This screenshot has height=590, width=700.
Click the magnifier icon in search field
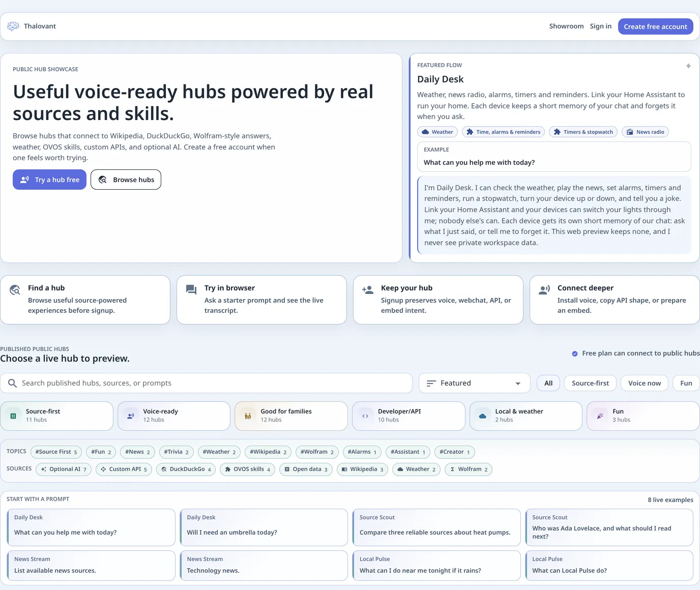[12, 383]
